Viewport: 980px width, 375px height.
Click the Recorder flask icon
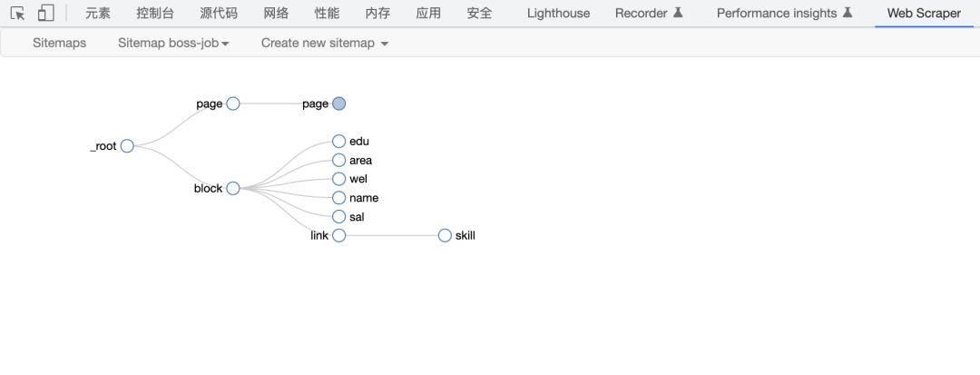[x=677, y=13]
